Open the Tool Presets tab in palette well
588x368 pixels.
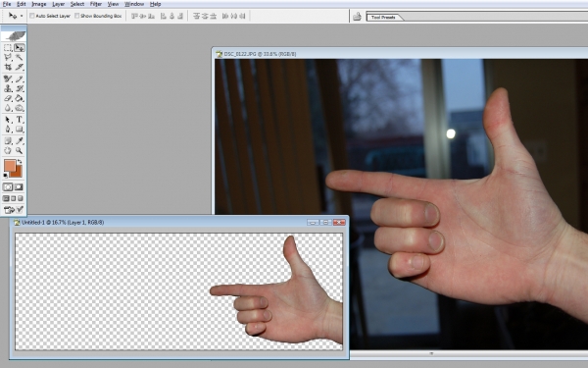(x=383, y=18)
